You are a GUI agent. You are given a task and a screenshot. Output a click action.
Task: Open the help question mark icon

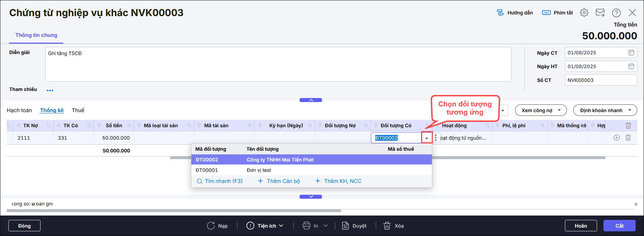(x=616, y=13)
